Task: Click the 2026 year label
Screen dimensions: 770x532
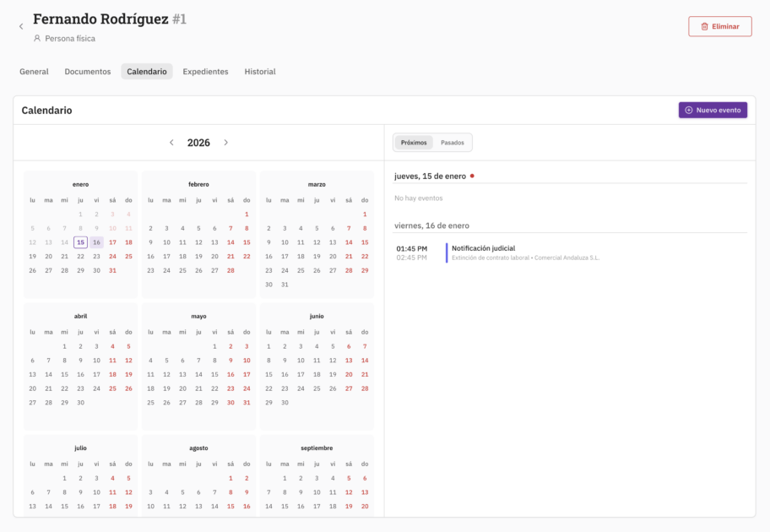Action: tap(198, 143)
